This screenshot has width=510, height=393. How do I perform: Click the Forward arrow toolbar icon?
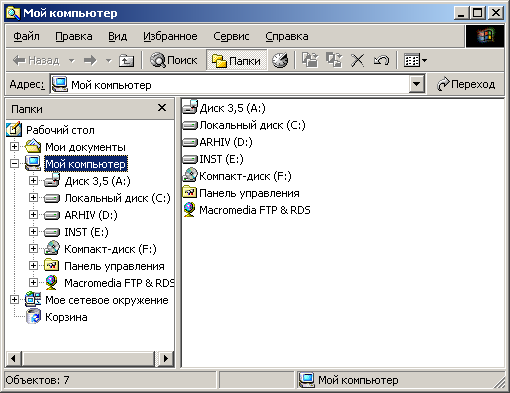point(90,60)
